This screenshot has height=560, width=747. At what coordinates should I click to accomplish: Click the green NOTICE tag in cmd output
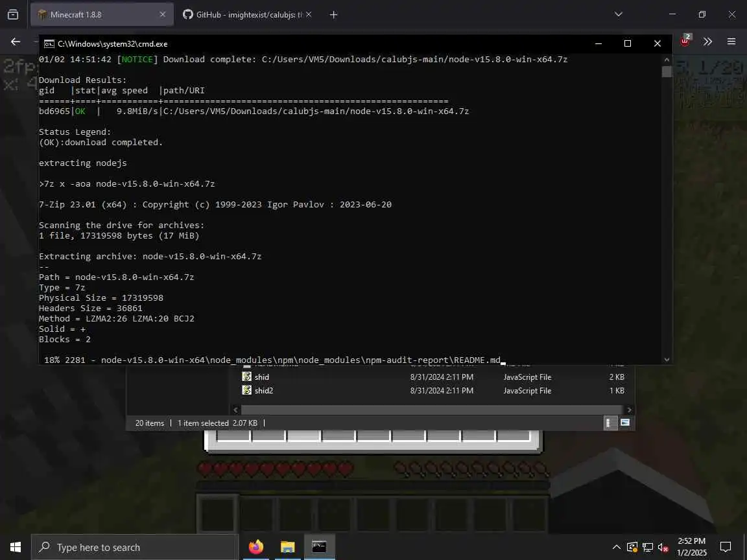(137, 60)
